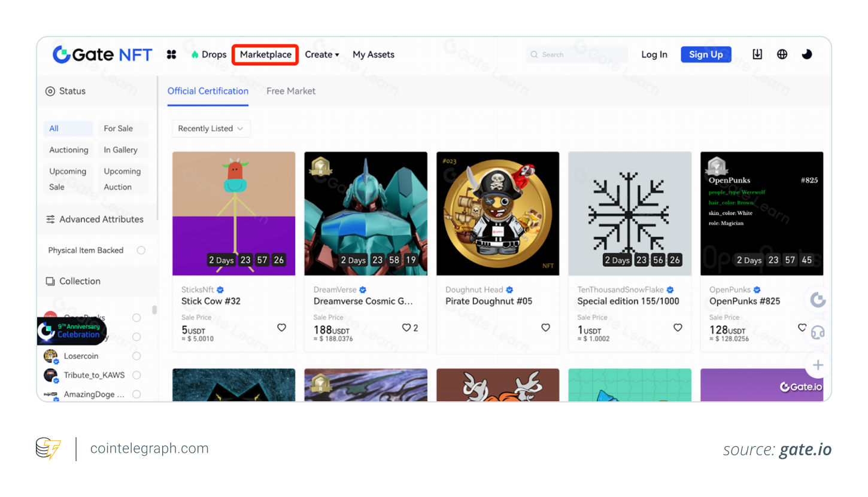
Task: Click heart on Pirate Doughnut #05
Action: click(x=545, y=327)
